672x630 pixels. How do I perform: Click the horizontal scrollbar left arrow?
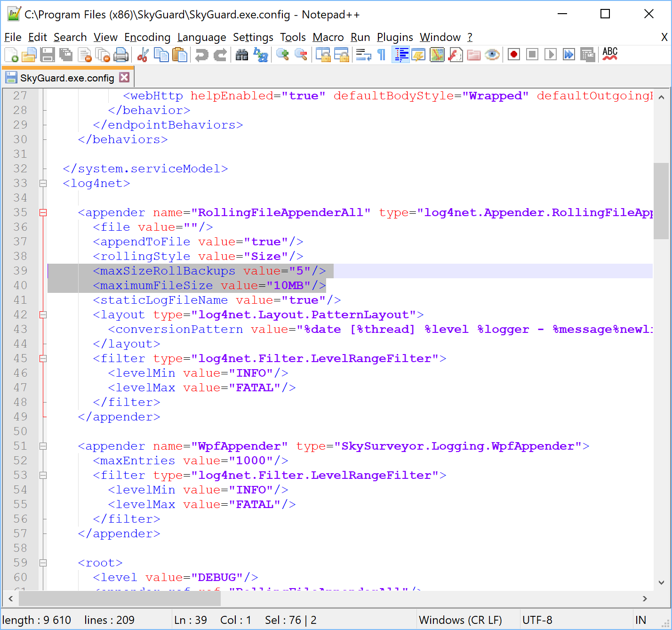[x=10, y=598]
